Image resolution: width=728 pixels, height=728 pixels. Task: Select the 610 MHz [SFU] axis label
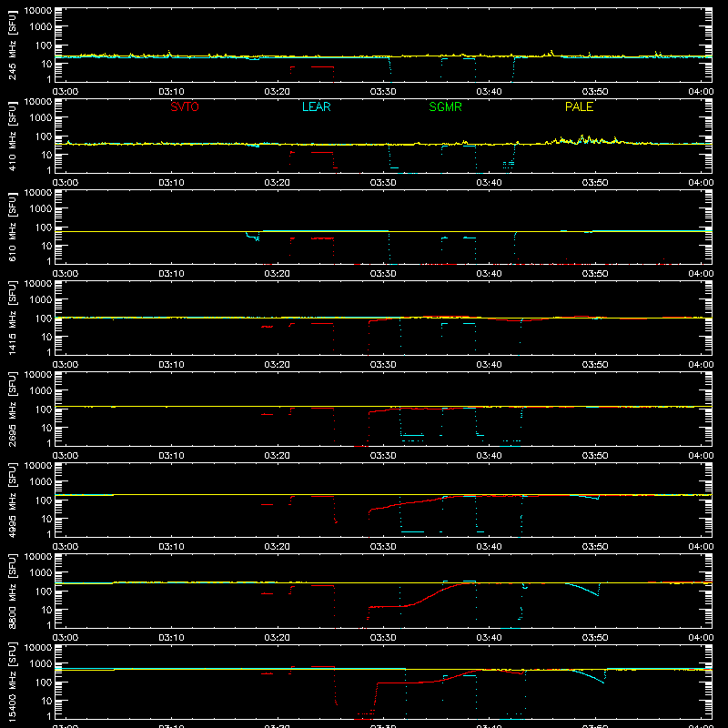(x=13, y=227)
